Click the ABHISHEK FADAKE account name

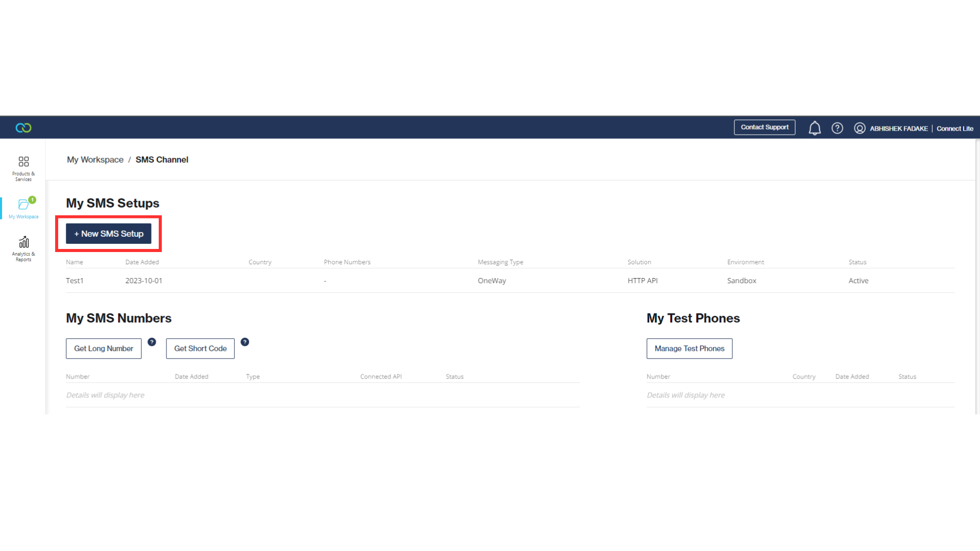pyautogui.click(x=898, y=129)
